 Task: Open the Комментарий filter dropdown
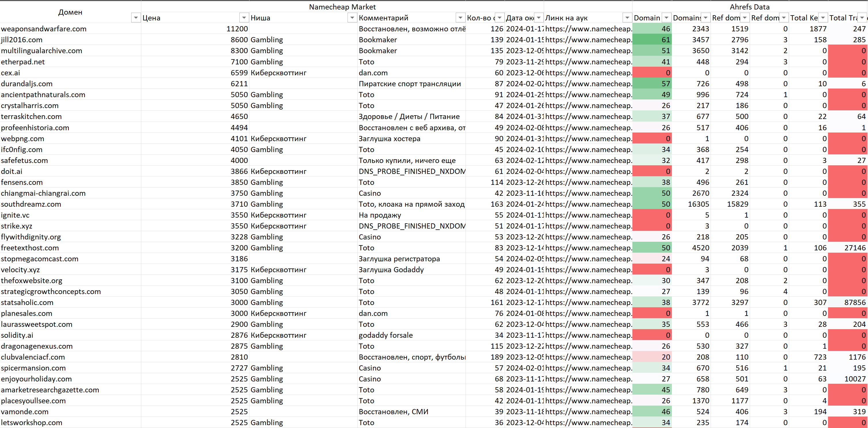point(460,18)
